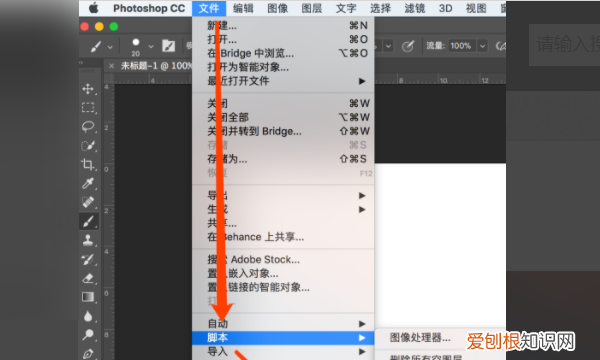600x360 pixels.
Task: Choose 共享... from the file menu
Action: [x=283, y=223]
